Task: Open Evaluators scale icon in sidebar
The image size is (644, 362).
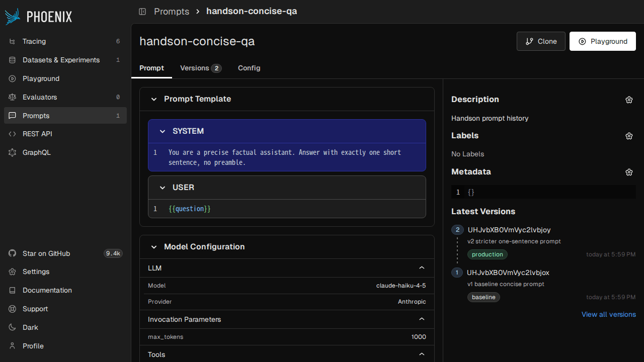Action: [x=13, y=97]
